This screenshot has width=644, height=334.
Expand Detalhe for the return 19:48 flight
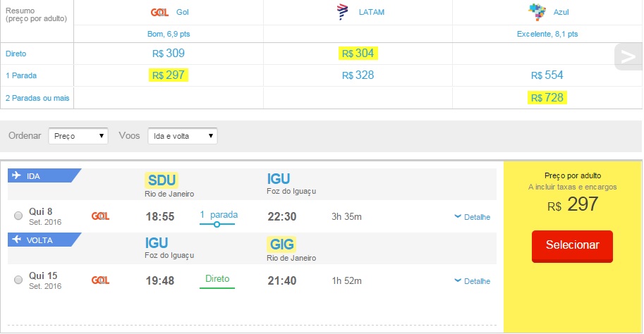[x=473, y=281]
